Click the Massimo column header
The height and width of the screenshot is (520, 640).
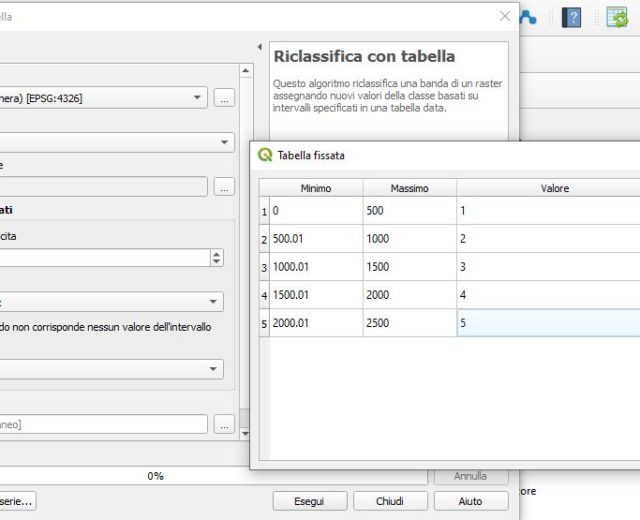410,188
